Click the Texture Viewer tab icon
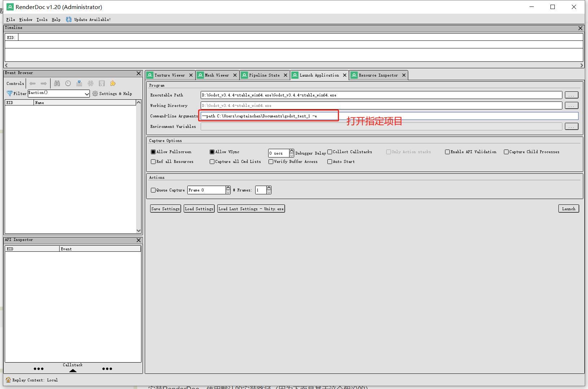 150,75
